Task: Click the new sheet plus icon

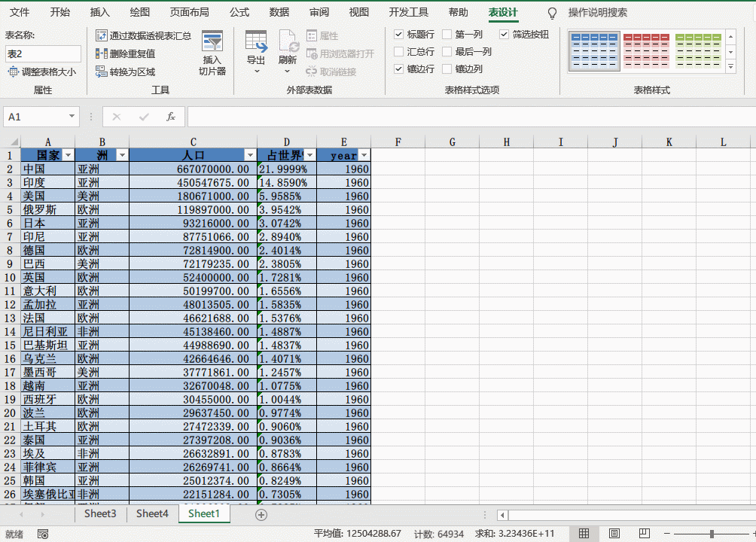Action: (x=261, y=515)
